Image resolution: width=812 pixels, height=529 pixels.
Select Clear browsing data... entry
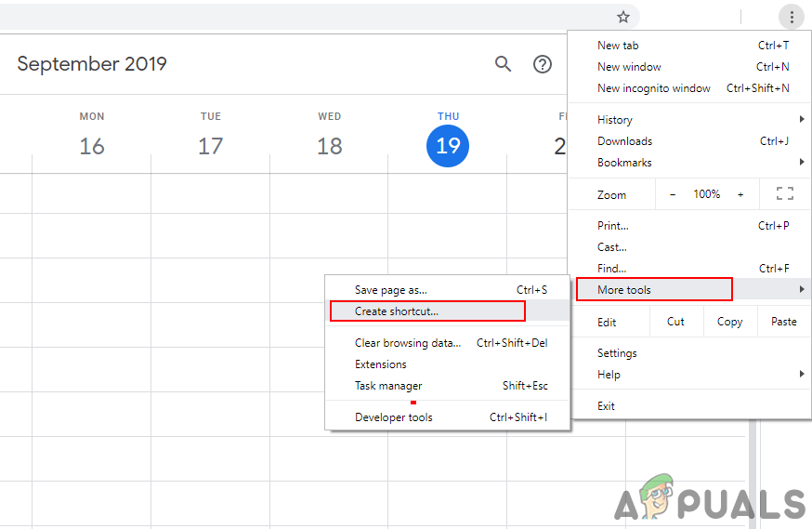[x=448, y=343]
